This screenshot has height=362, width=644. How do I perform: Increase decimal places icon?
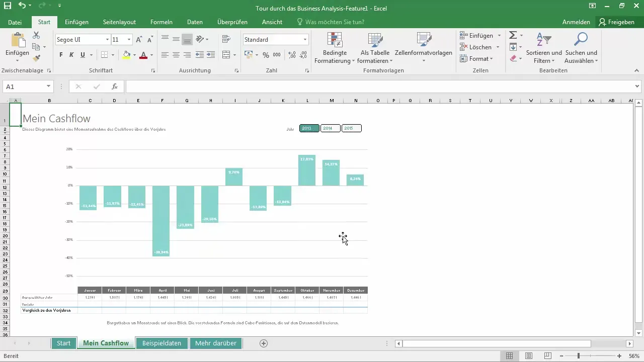(292, 55)
